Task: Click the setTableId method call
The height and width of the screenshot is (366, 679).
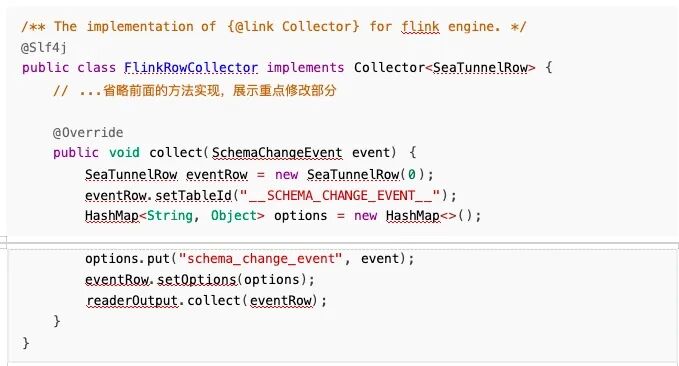Action: coord(194,195)
